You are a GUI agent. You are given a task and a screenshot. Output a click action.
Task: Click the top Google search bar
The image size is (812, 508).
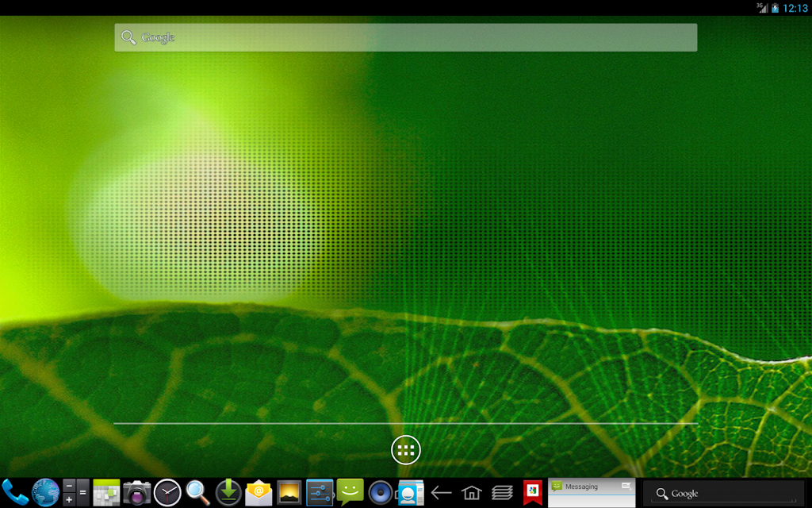[406, 37]
